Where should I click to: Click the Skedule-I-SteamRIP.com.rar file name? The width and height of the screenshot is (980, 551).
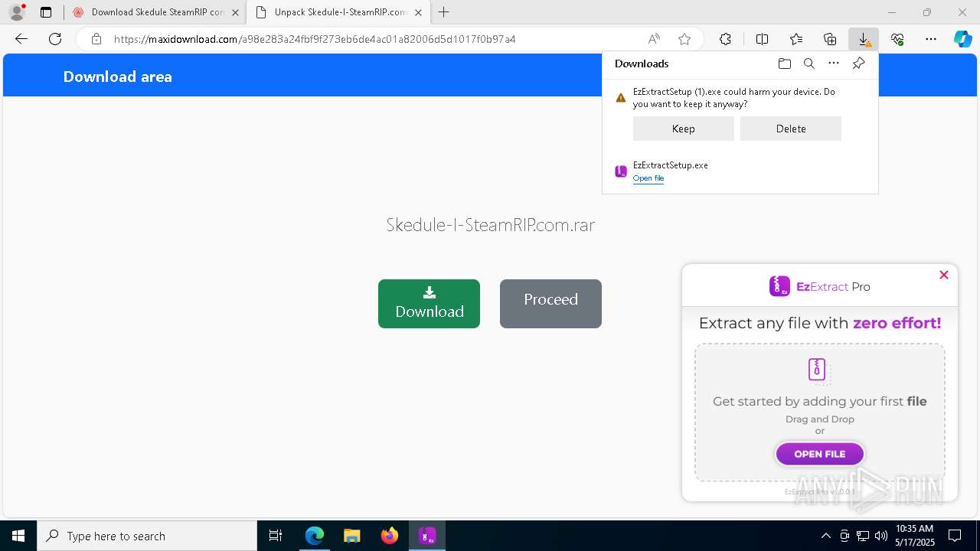490,225
